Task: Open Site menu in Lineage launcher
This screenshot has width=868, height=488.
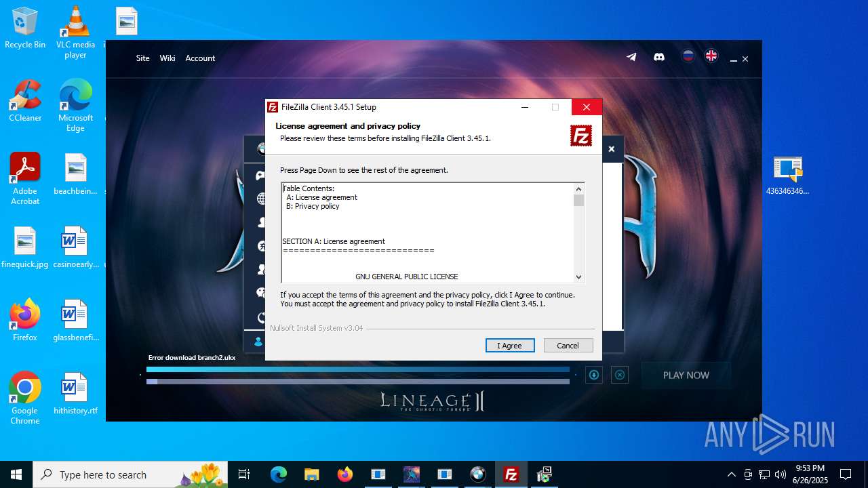Action: click(x=142, y=58)
